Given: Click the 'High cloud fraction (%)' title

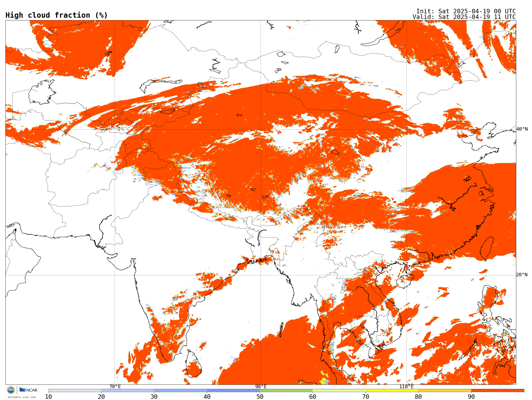Looking at the screenshot, I should click(x=56, y=15).
